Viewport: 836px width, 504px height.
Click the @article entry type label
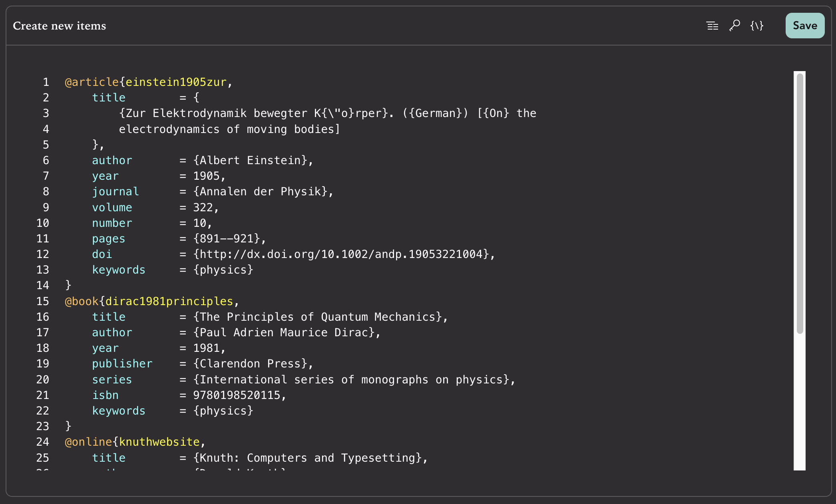coord(92,82)
